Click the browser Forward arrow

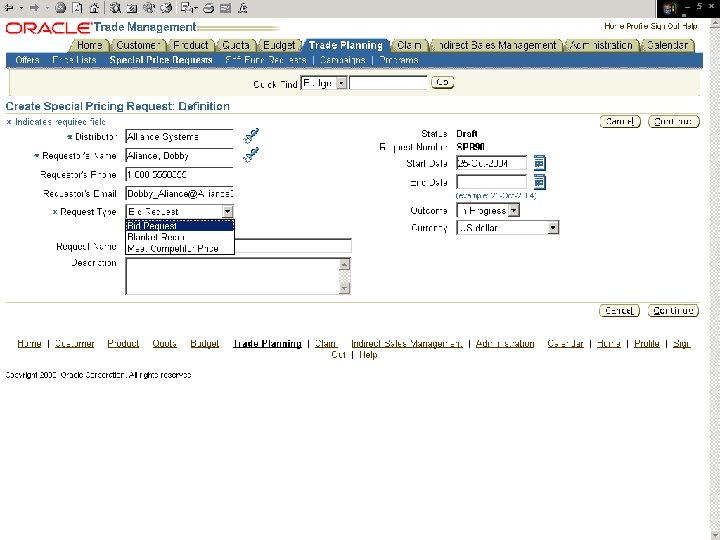click(34, 8)
